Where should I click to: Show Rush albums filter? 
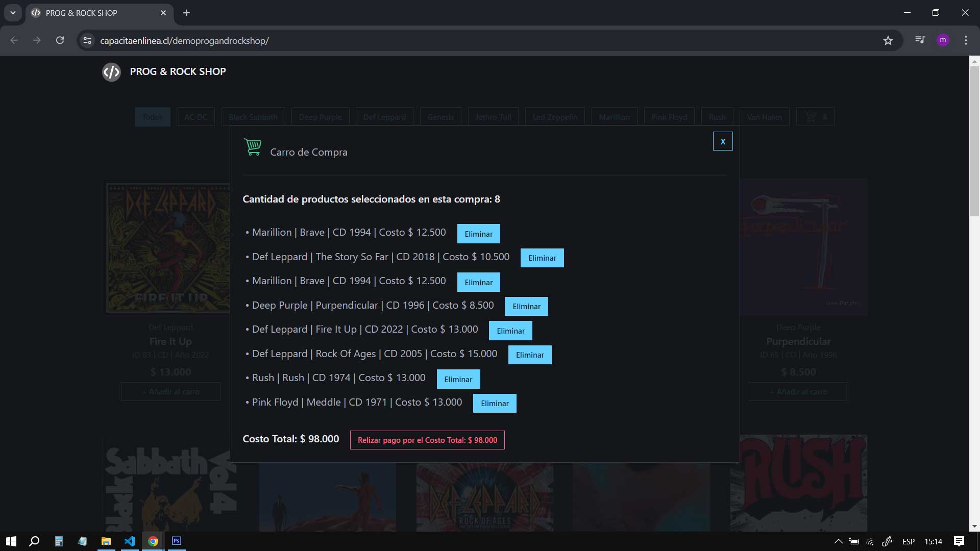(717, 117)
